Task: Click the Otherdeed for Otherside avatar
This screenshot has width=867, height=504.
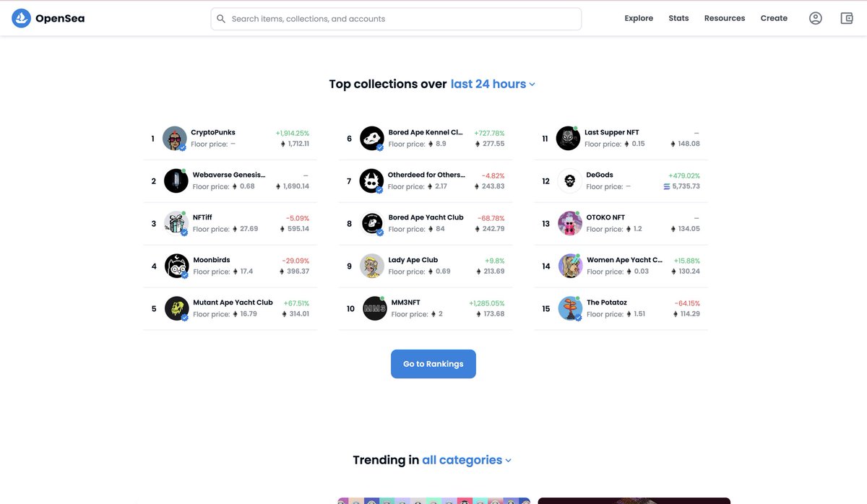Action: [371, 181]
